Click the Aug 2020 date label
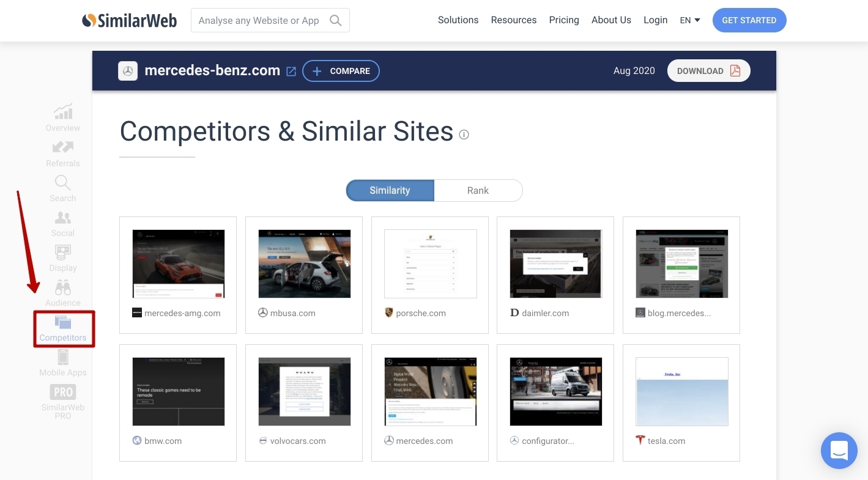This screenshot has width=868, height=480. [634, 71]
